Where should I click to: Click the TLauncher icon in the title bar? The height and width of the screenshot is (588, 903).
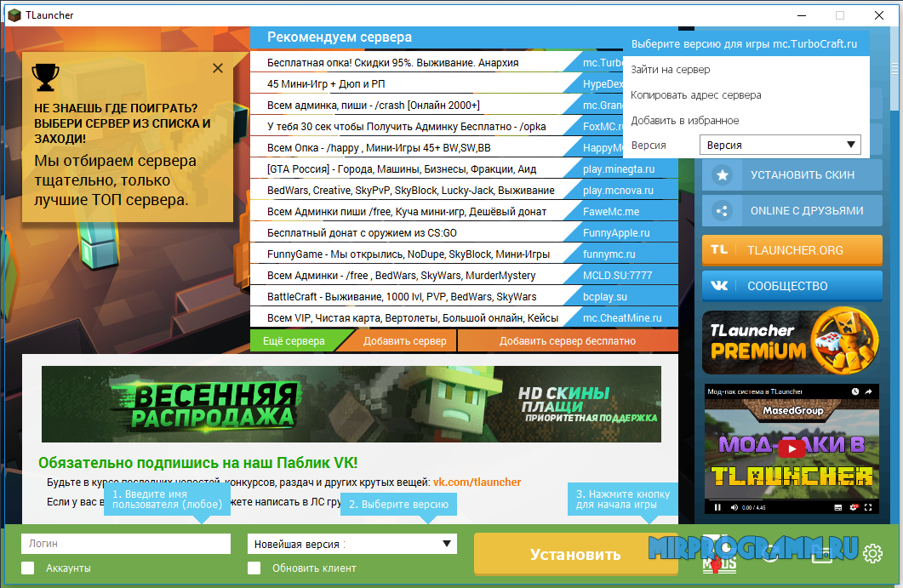pos(14,15)
